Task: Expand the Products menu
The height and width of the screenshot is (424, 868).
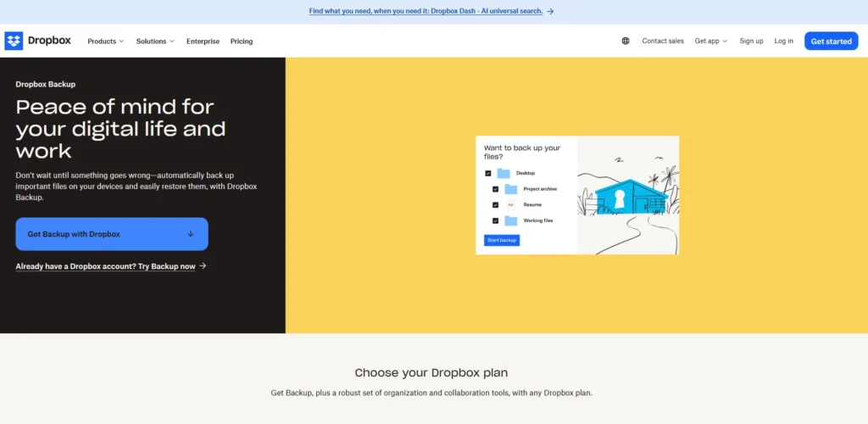Action: coord(106,42)
